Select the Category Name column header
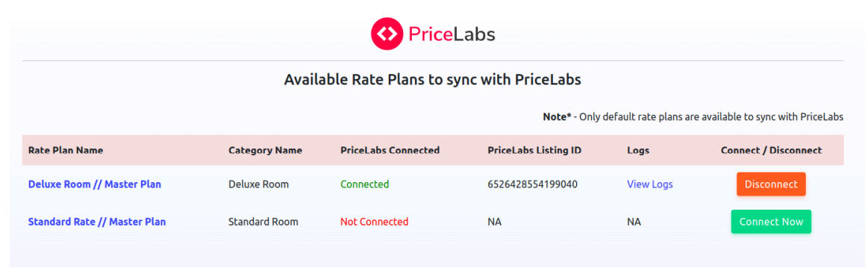Image resolution: width=868 pixels, height=271 pixels. (x=265, y=150)
